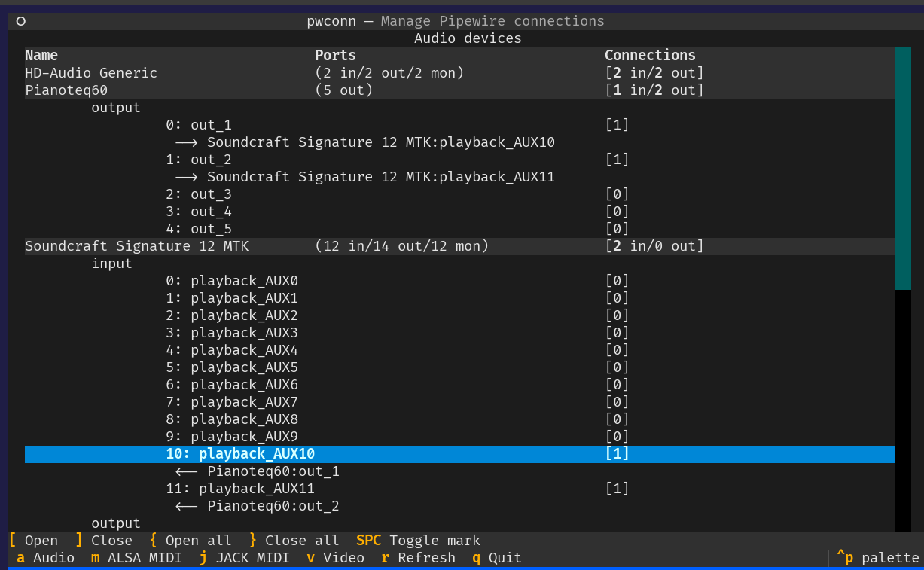Click SPC Toggle mark in footer
924x570 pixels.
click(418, 541)
